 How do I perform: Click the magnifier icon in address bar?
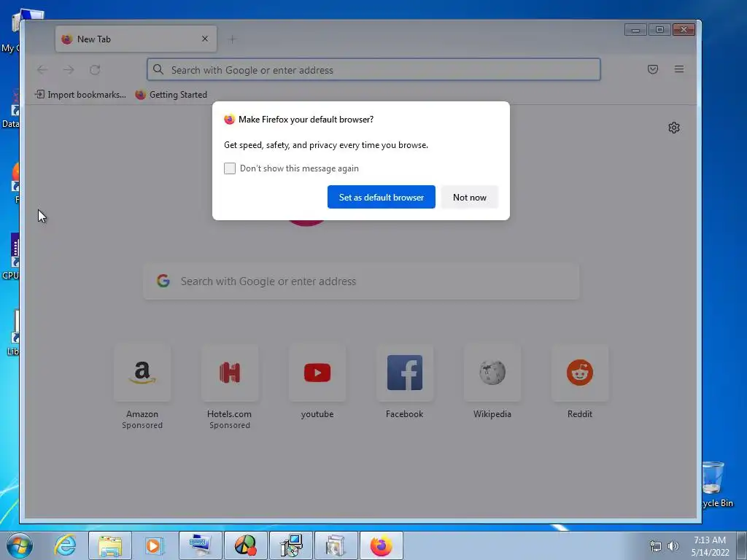[158, 69]
